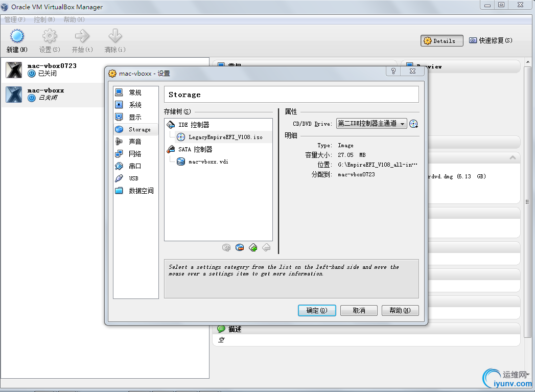Image resolution: width=535 pixels, height=392 pixels.
Task: Click the Details button
Action: click(442, 40)
